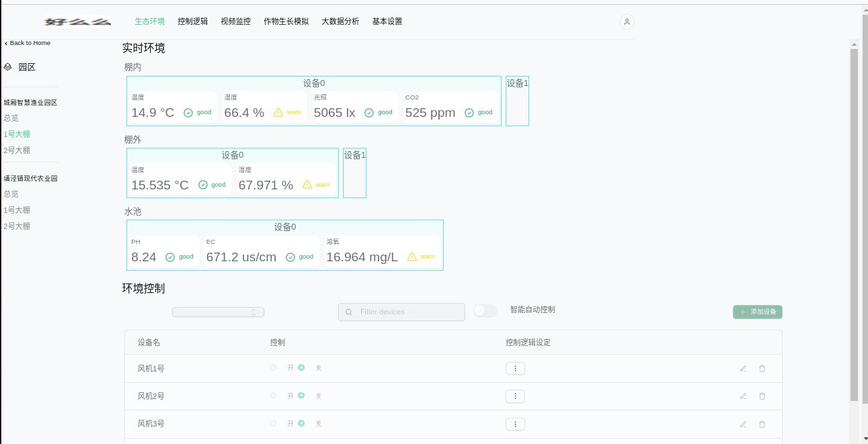Select 关 radio for 风机1号
The height and width of the screenshot is (444, 868).
point(301,367)
